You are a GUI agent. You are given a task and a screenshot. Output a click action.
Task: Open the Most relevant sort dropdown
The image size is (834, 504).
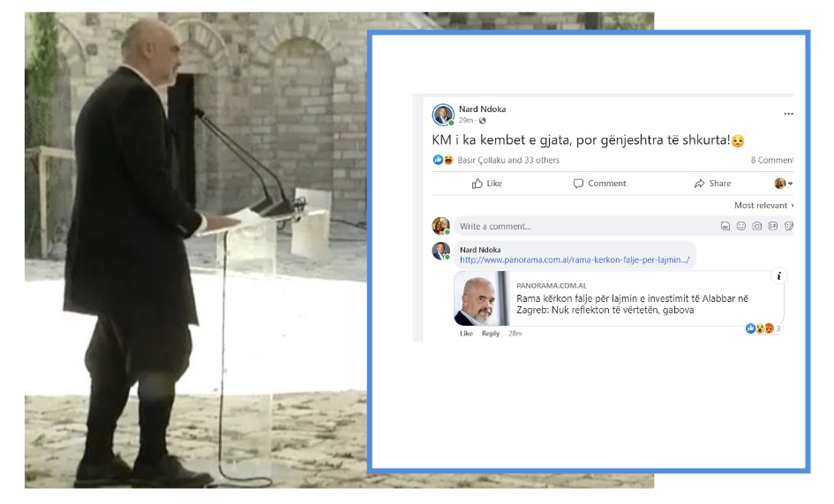pyautogui.click(x=763, y=206)
